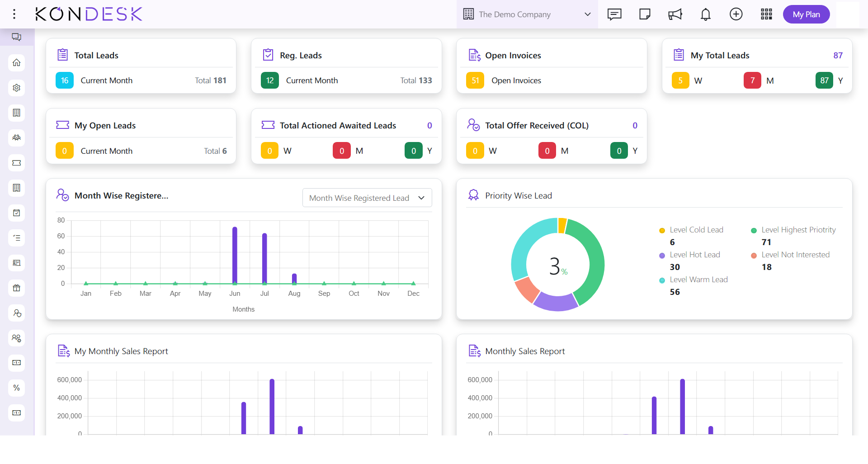Screen dimensions: 868x464
Task: Expand The Demo Company dropdown
Action: (x=527, y=14)
